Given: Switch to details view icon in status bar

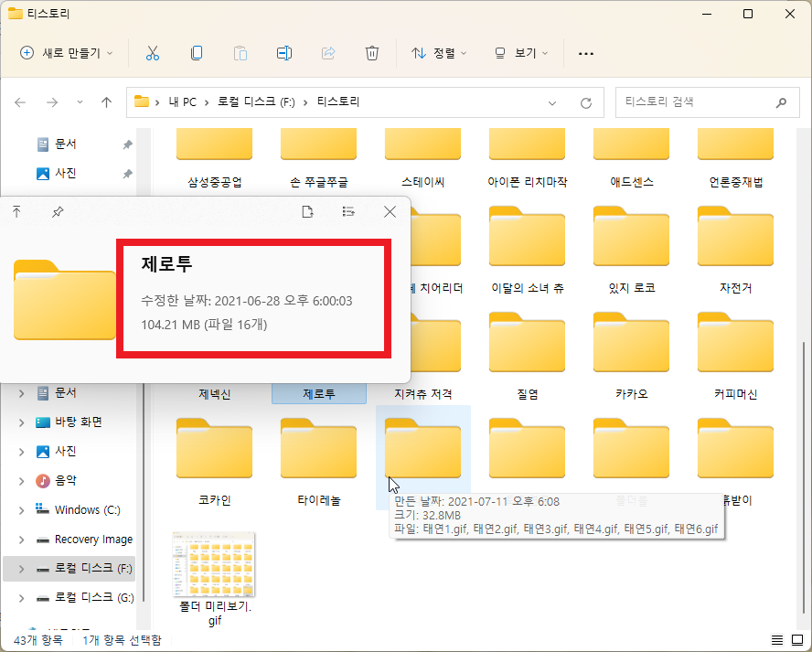Looking at the screenshot, I should tap(776, 640).
